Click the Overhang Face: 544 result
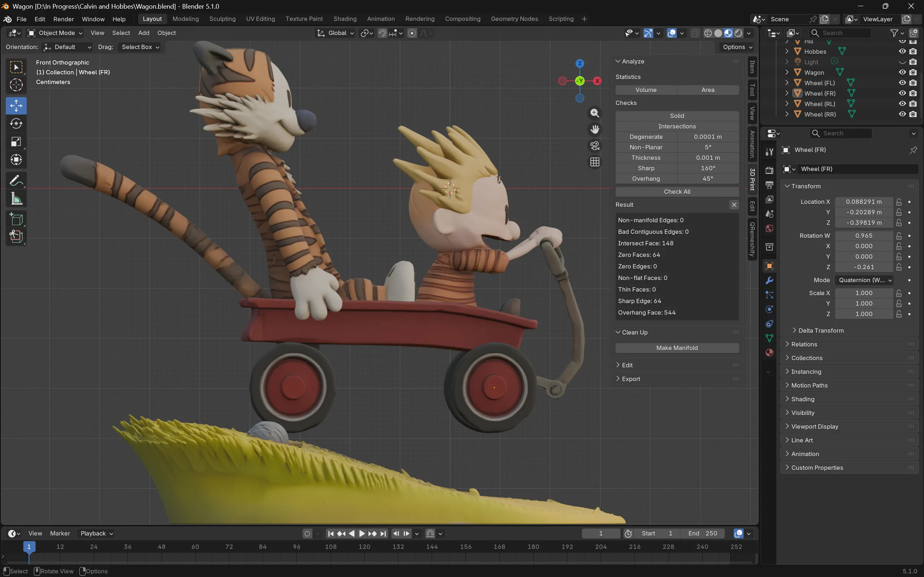924x577 pixels. pyautogui.click(x=647, y=312)
